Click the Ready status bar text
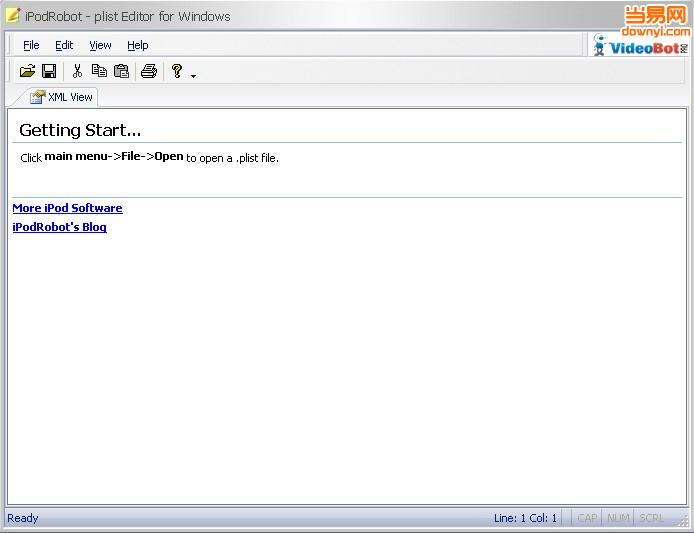 (x=23, y=518)
